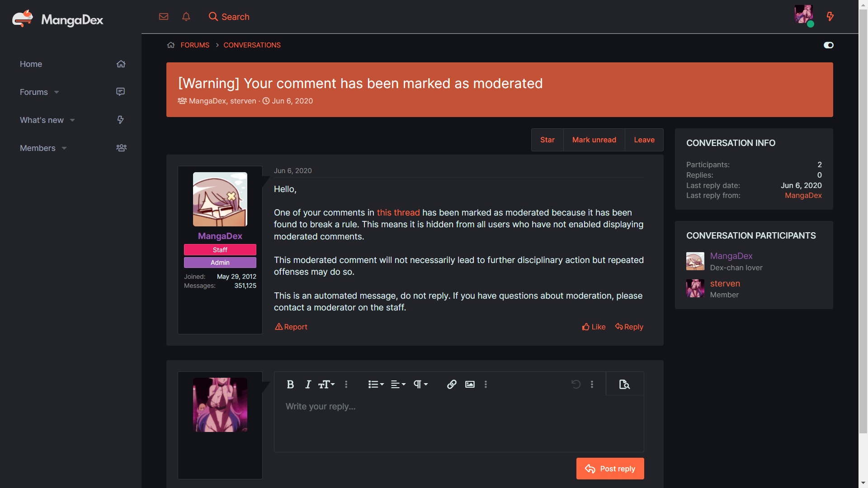Screen dimensions: 868x488
Task: Insert an image using the picture icon
Action: 470,385
